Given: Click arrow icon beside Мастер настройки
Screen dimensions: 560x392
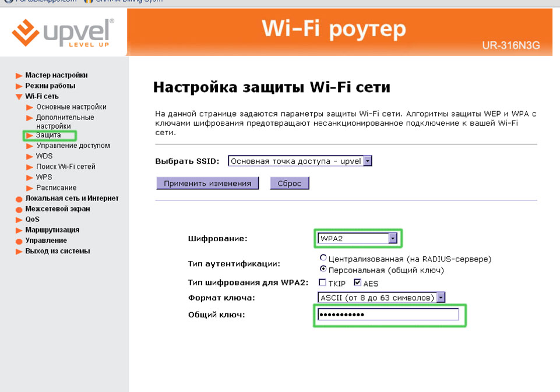Looking at the screenshot, I should 19,76.
